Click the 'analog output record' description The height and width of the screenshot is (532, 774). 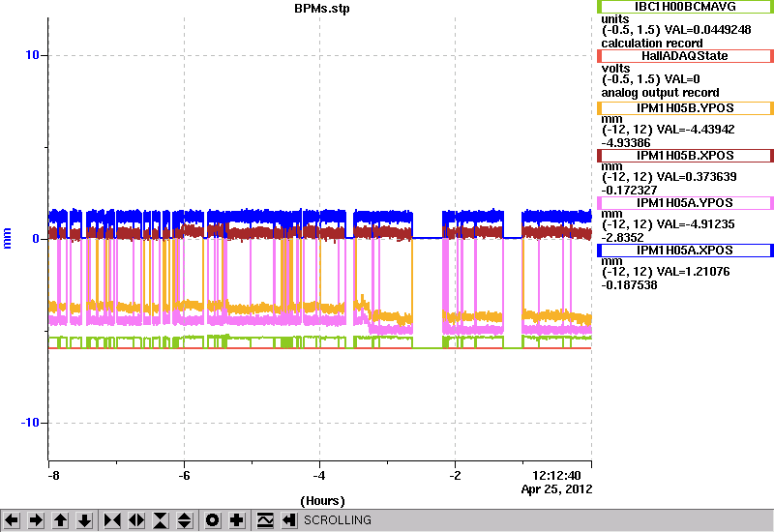pyautogui.click(x=660, y=93)
